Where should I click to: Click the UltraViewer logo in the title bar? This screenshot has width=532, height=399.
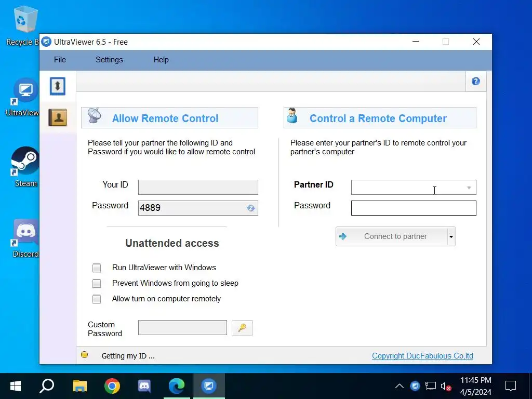46,42
